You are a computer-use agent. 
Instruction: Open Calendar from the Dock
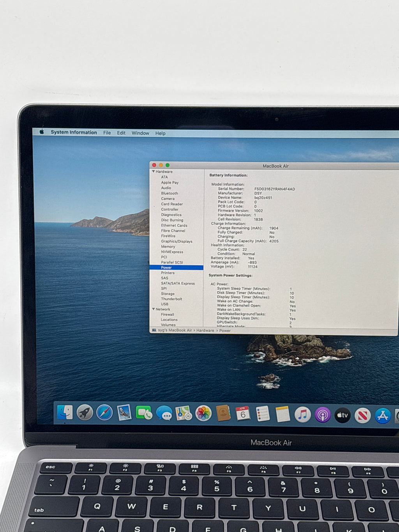click(x=243, y=414)
